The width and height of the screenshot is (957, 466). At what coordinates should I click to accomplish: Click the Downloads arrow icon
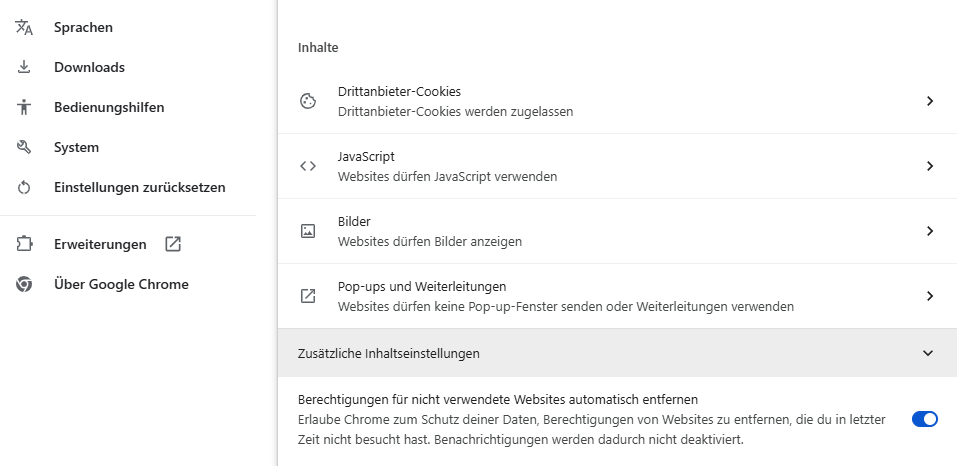tap(24, 67)
